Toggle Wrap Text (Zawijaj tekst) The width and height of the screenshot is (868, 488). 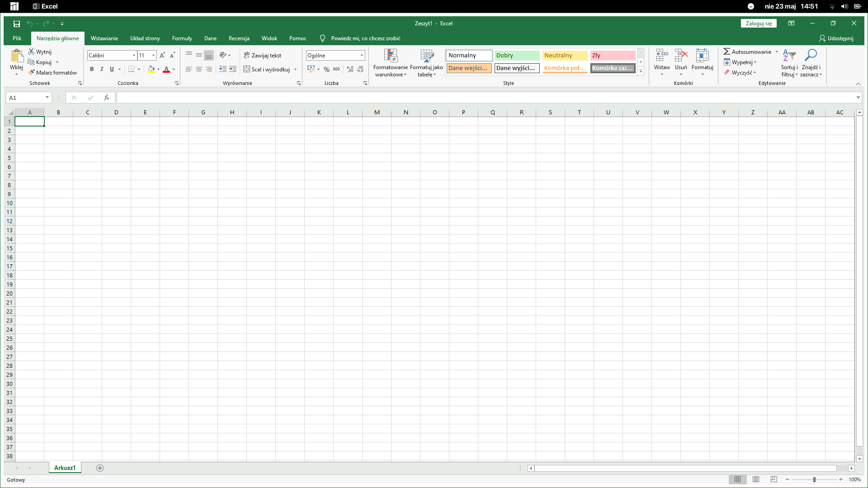[x=263, y=55]
